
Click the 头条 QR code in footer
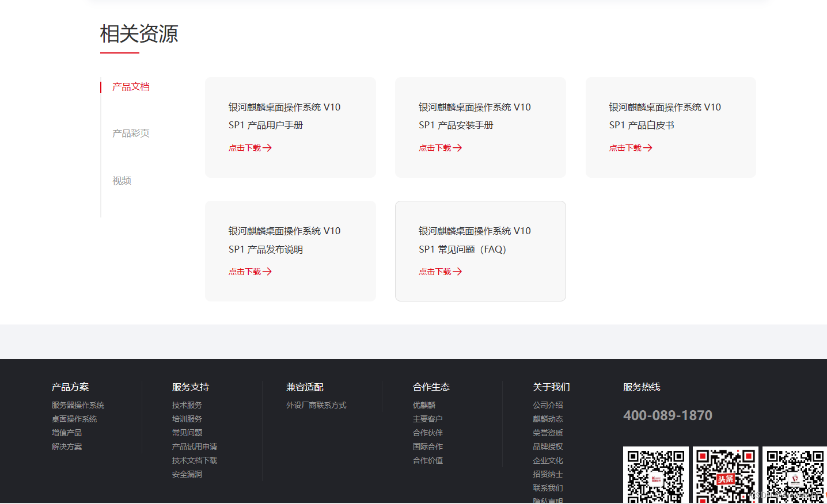726,475
